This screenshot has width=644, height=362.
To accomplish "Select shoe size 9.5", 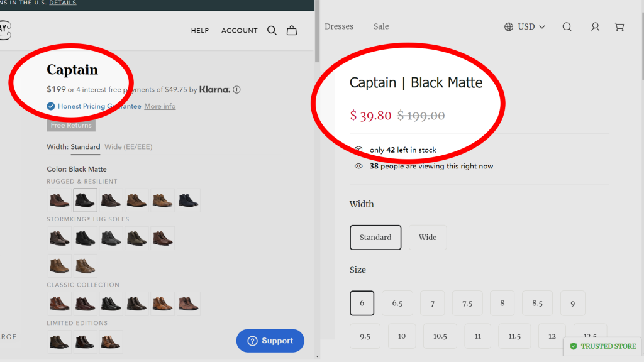I will pos(365,336).
